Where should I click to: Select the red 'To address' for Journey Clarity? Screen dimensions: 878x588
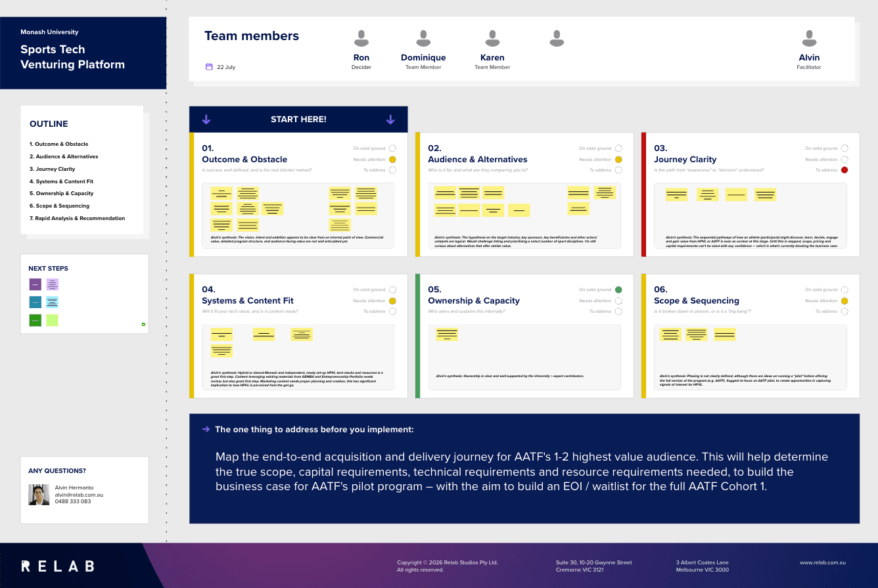click(844, 170)
